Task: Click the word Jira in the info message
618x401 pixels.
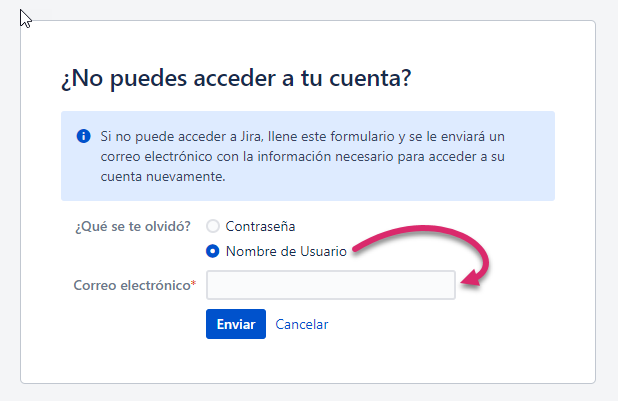Action: (x=251, y=136)
